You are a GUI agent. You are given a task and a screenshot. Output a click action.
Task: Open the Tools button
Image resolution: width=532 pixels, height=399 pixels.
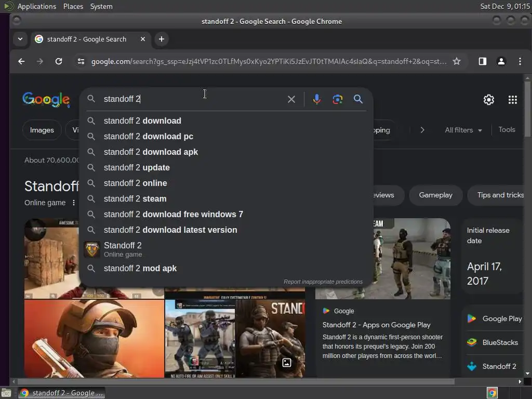pos(507,129)
